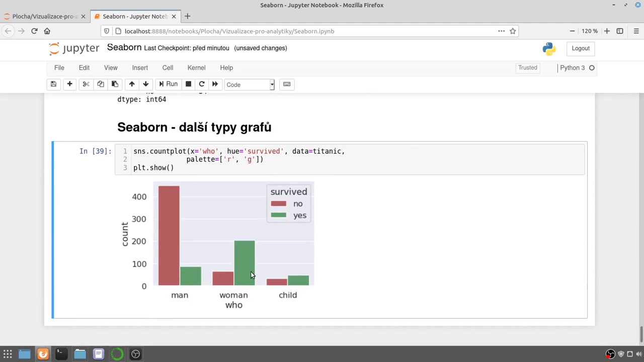Screen dimensions: 644x362
Task: Restart the kernel icon
Action: click(202, 84)
